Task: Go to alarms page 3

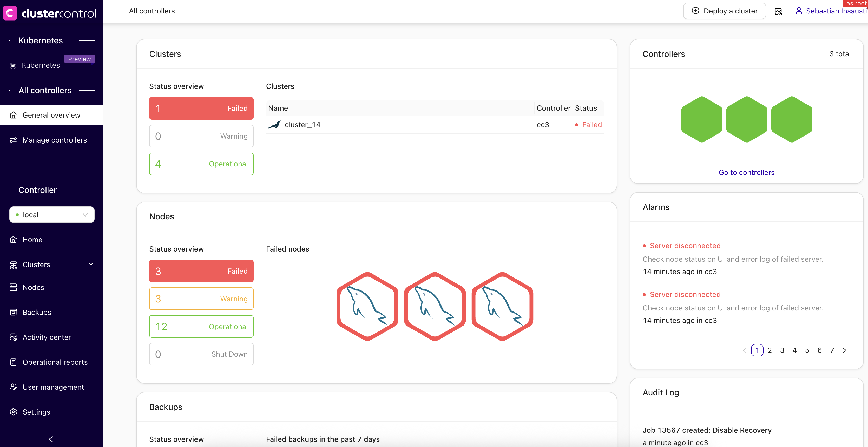Action: [782, 350]
